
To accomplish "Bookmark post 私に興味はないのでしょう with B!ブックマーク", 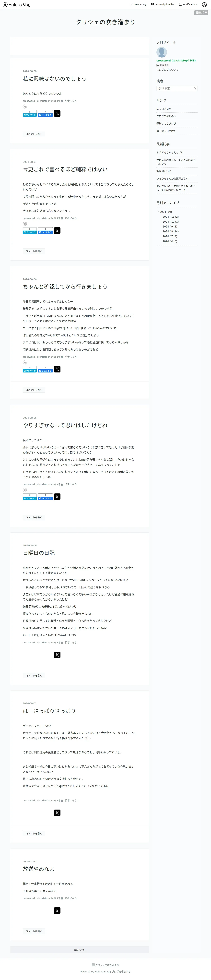I will coord(30,114).
